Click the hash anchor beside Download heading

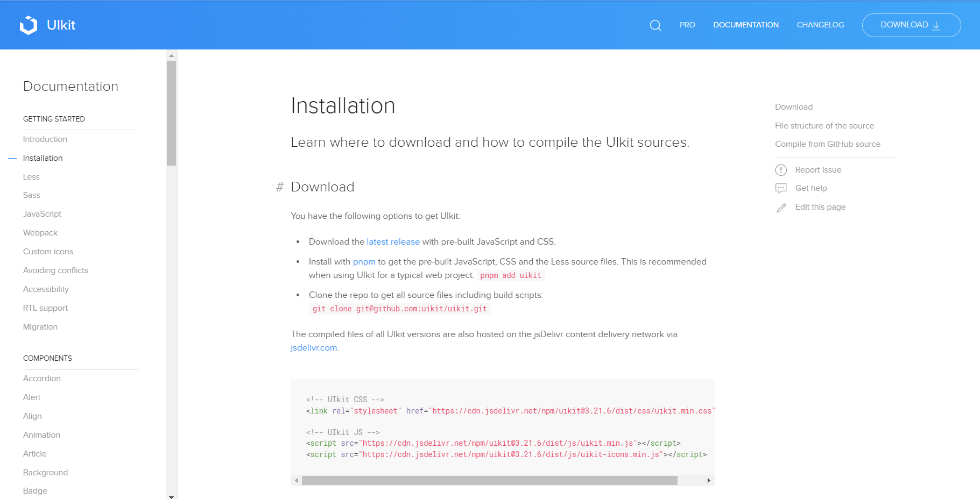[x=280, y=187]
